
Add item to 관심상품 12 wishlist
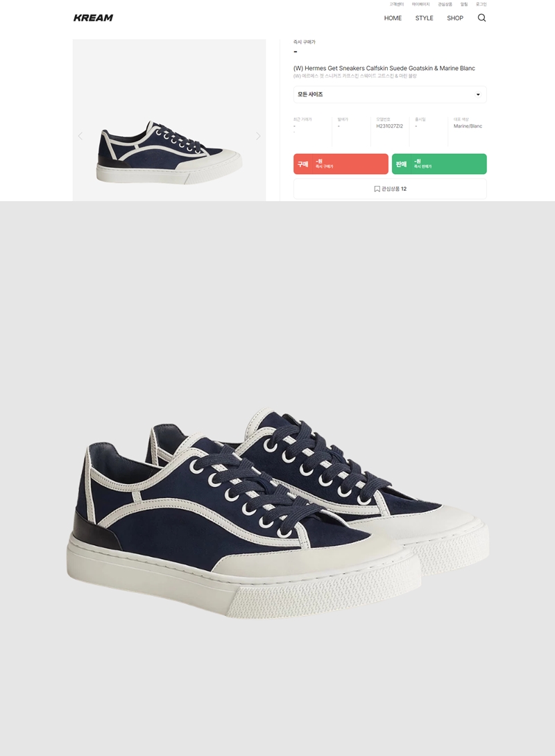(390, 189)
